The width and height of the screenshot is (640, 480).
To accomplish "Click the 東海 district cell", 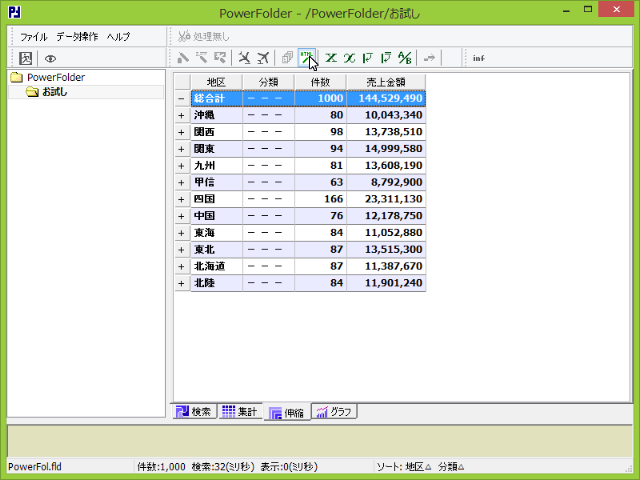I will [x=217, y=233].
